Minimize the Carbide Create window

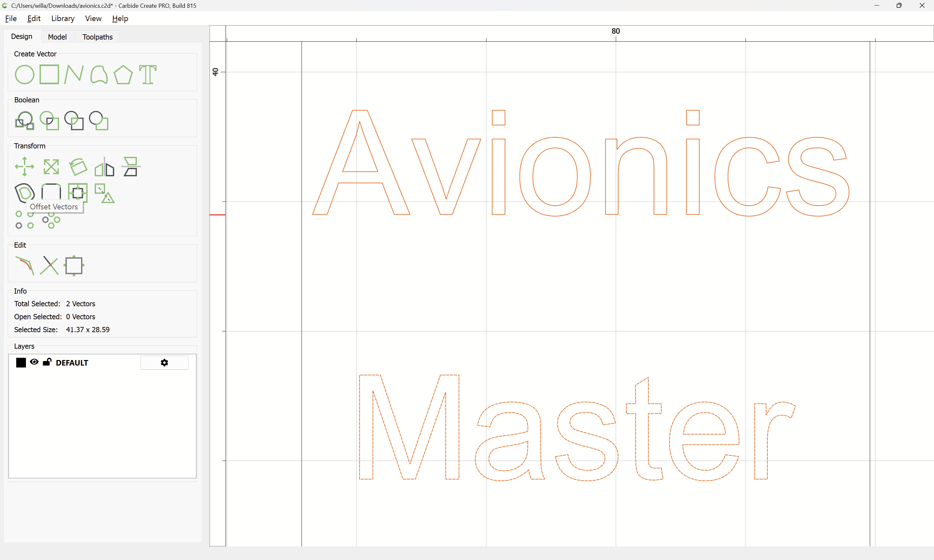pos(877,5)
